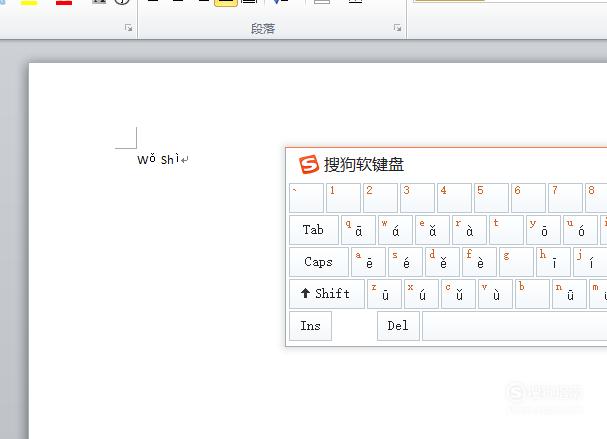Viewport: 607px width, 439px height.
Task: Insert ǔ using the c key
Action: [x=458, y=294]
